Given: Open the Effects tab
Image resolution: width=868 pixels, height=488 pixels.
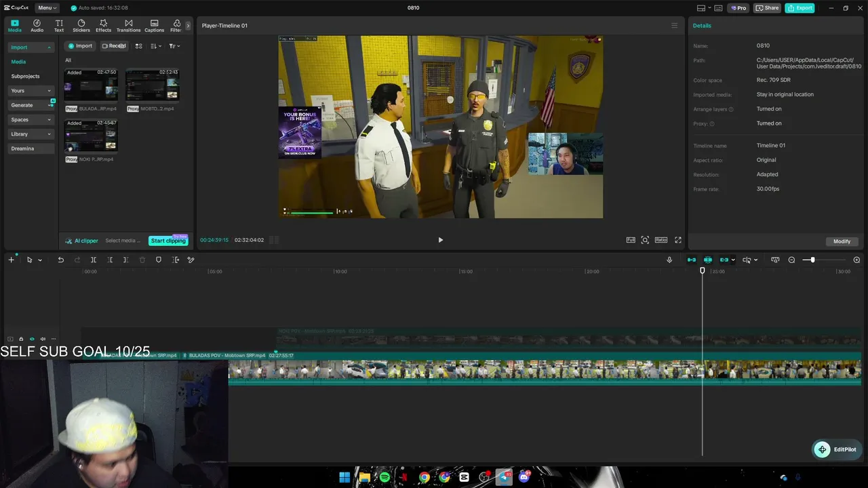Looking at the screenshot, I should coord(103,26).
